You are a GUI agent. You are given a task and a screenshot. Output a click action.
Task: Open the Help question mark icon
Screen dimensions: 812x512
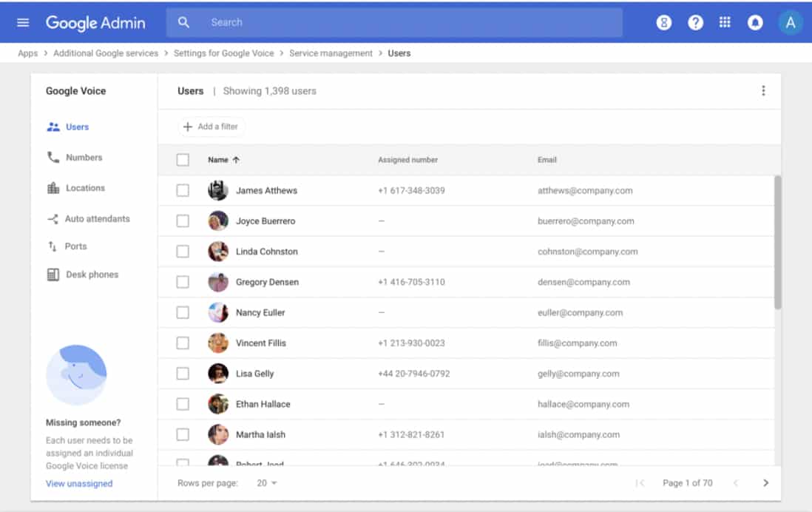click(x=695, y=22)
